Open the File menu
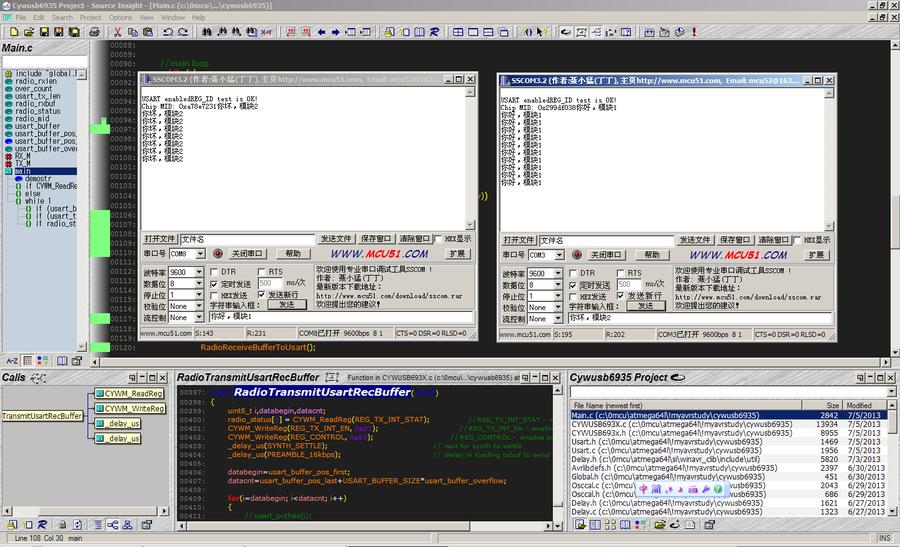900x547 pixels. pos(21,18)
